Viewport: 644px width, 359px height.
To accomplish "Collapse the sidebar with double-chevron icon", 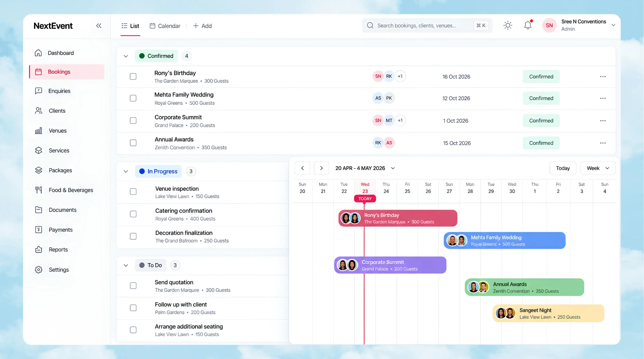I will 99,26.
